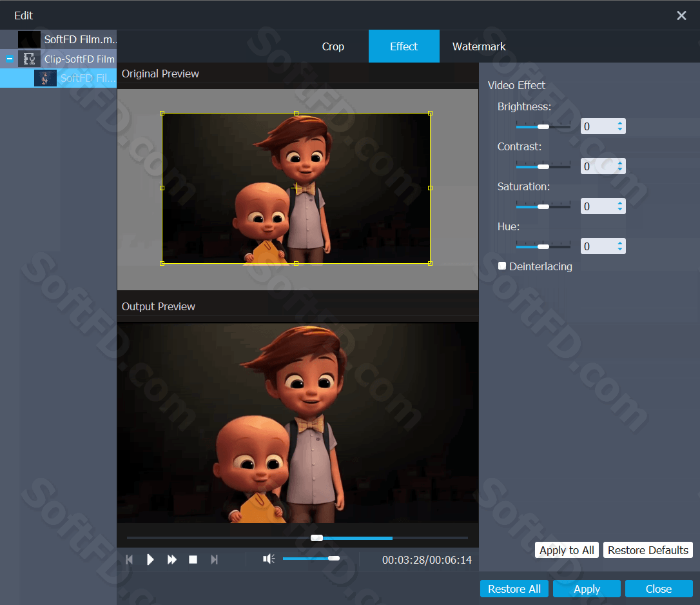Enable the Deinterlacing checkbox
700x605 pixels.
pos(502,266)
